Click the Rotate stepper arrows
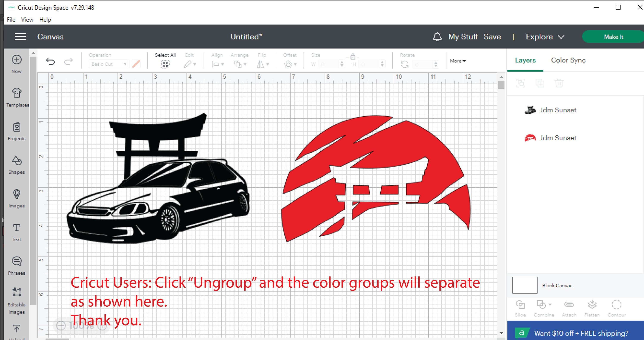Viewport: 644px width, 340px height. pyautogui.click(x=436, y=64)
